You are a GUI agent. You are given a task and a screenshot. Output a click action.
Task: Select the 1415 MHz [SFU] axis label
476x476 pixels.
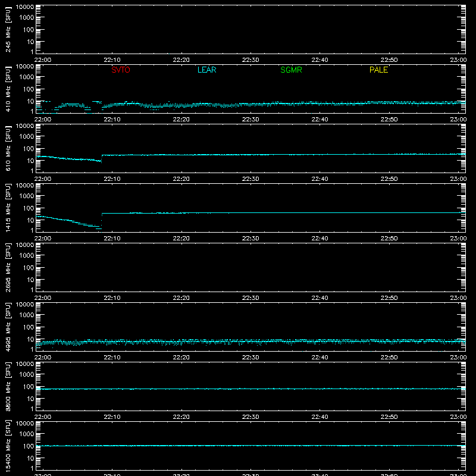click(x=8, y=208)
